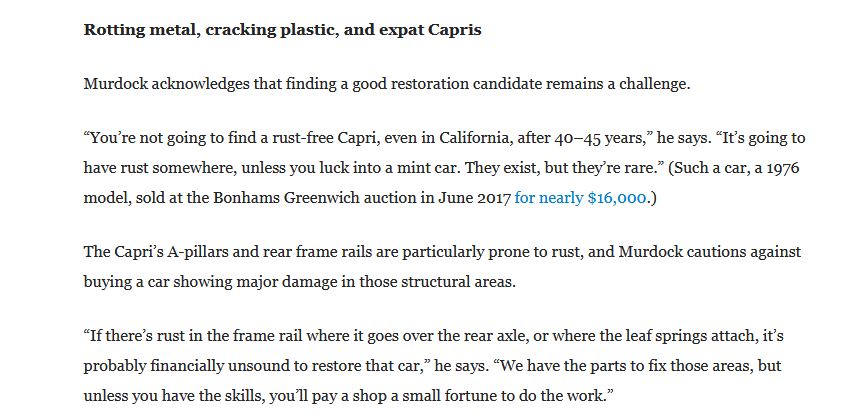
Task: Open the 'for nearly $16,000' link
Action: tap(580, 198)
